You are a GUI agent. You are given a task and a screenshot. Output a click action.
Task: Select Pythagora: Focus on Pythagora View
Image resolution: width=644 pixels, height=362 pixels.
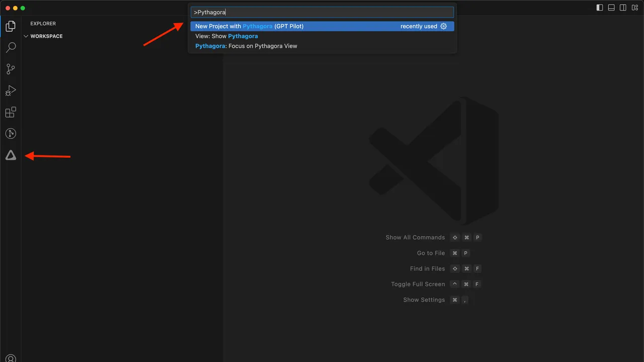click(x=322, y=46)
